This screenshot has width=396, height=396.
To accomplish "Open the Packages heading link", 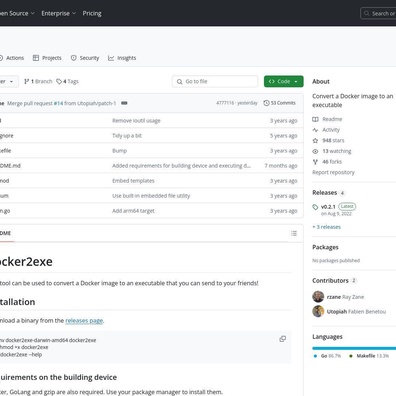I will [x=325, y=247].
